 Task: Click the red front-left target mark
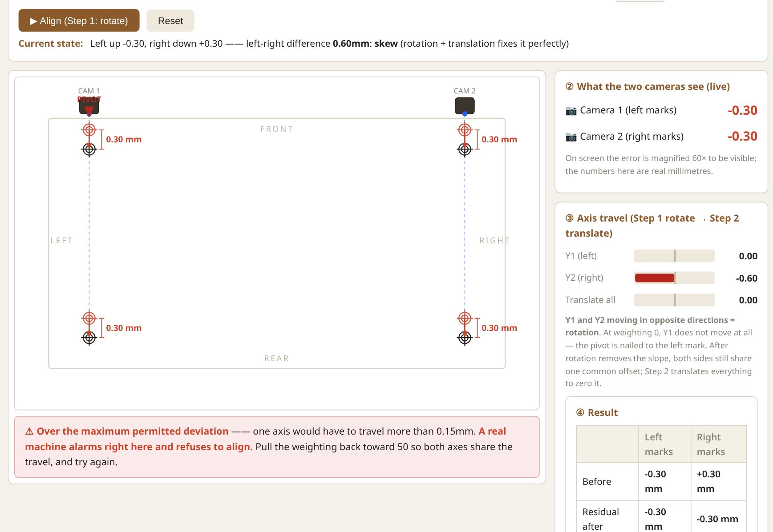[89, 130]
